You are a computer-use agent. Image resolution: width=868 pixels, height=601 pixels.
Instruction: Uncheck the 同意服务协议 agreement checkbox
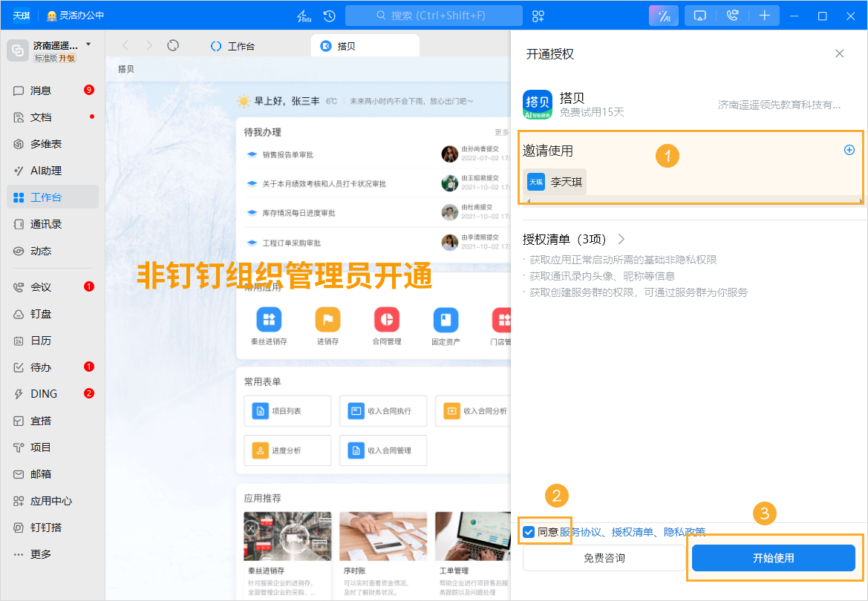point(529,531)
